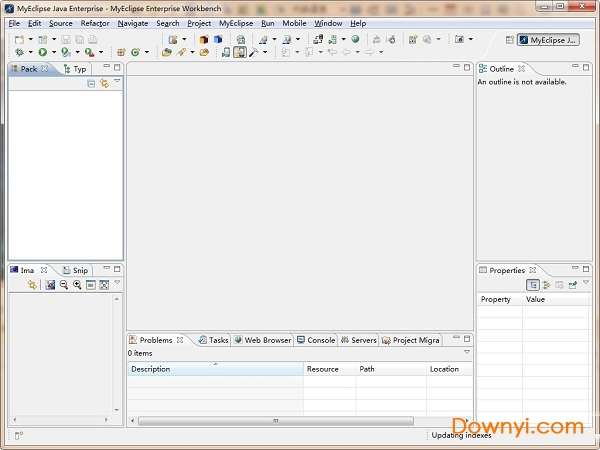The height and width of the screenshot is (450, 600).
Task: Open the Project Migra tab
Action: (411, 340)
